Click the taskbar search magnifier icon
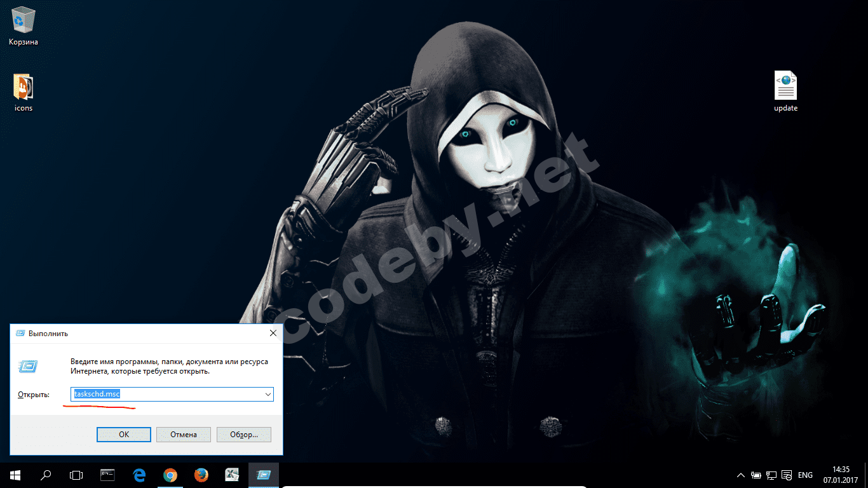This screenshot has height=488, width=868. [46, 475]
